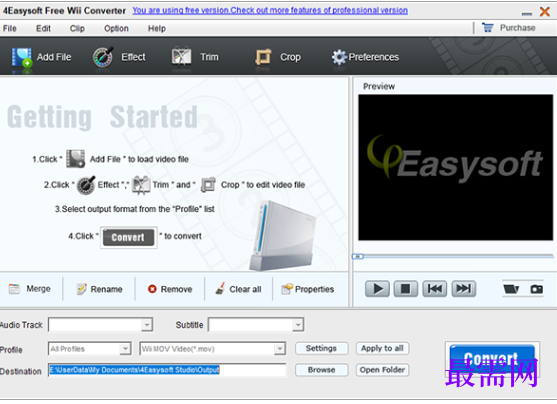Click Clear all with the broom icon

click(238, 289)
